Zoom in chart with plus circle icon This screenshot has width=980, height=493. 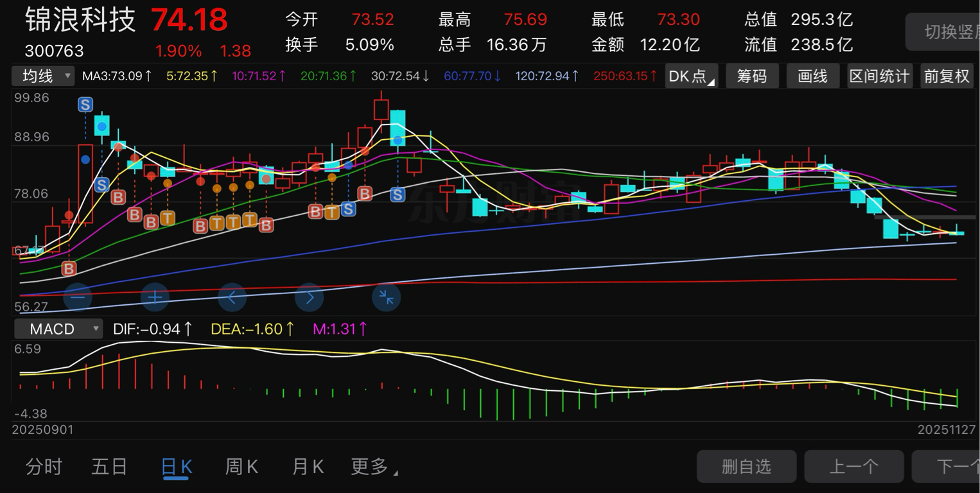155,297
